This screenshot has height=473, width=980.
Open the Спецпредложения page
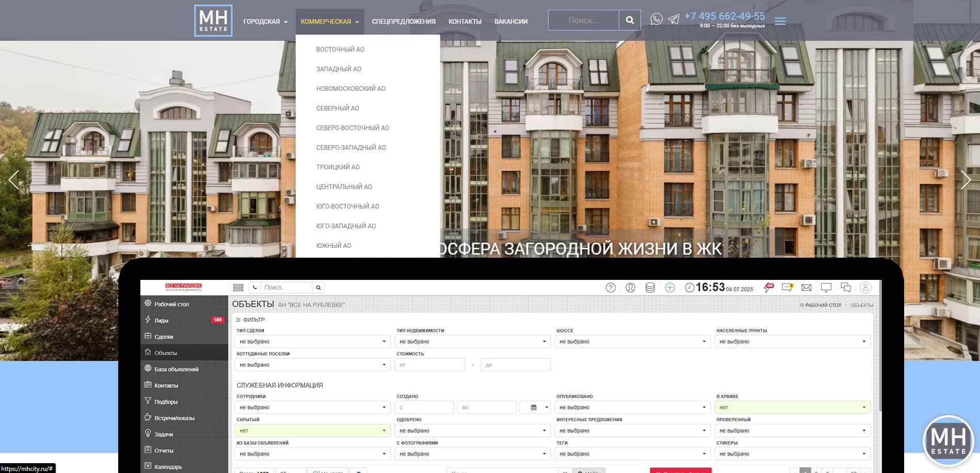tap(404, 22)
